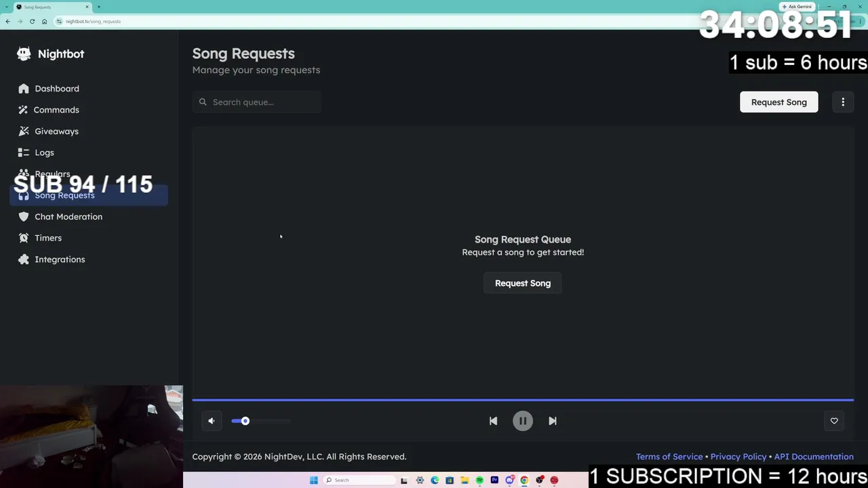
Task: Click the Nightbot logo icon
Action: coord(24,54)
